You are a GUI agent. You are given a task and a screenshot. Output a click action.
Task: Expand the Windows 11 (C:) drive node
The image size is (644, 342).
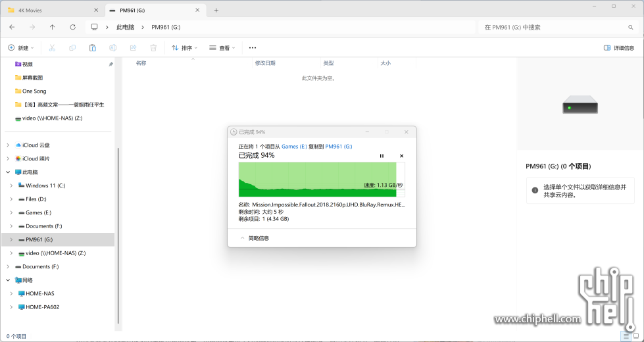point(11,185)
